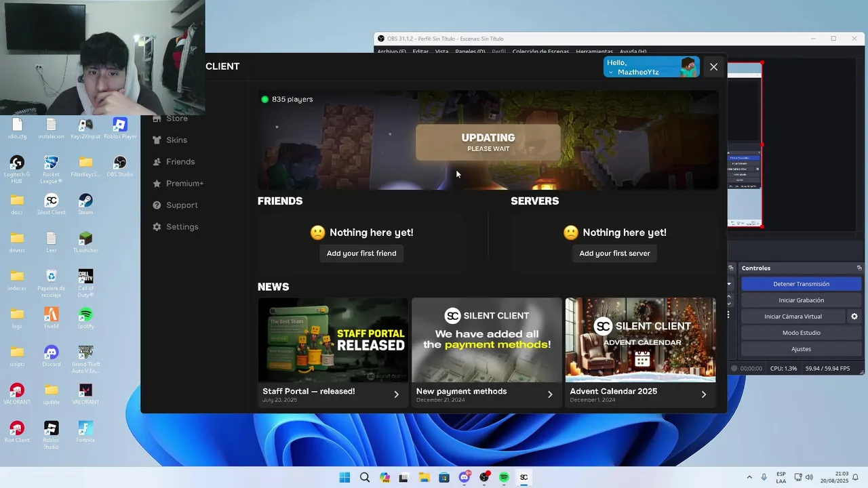The height and width of the screenshot is (488, 868).
Task: Select the Roblox Player desktop icon
Action: point(119,129)
